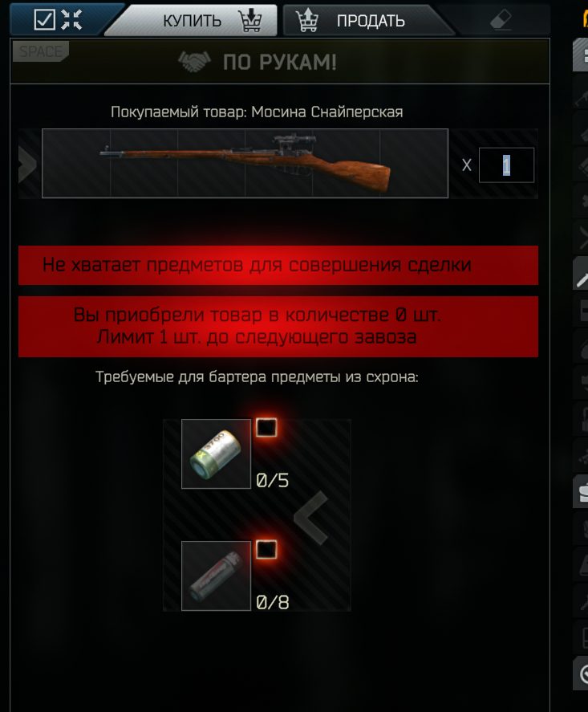Tick the checkbox next to the 0/8 battery
The height and width of the screenshot is (712, 588).
pyautogui.click(x=266, y=550)
